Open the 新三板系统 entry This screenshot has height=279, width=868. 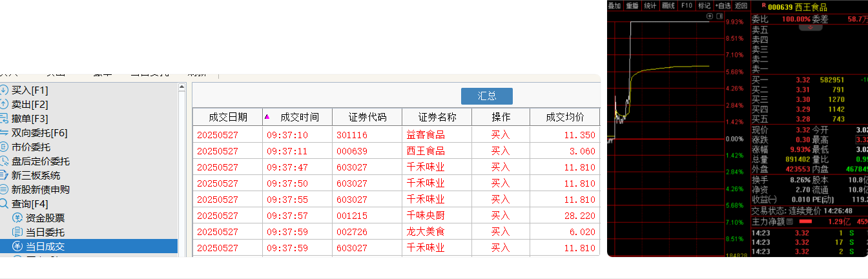[x=36, y=175]
